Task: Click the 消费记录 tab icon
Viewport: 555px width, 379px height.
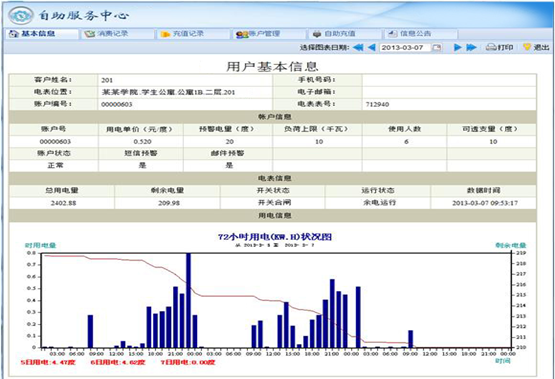Action: [x=89, y=34]
